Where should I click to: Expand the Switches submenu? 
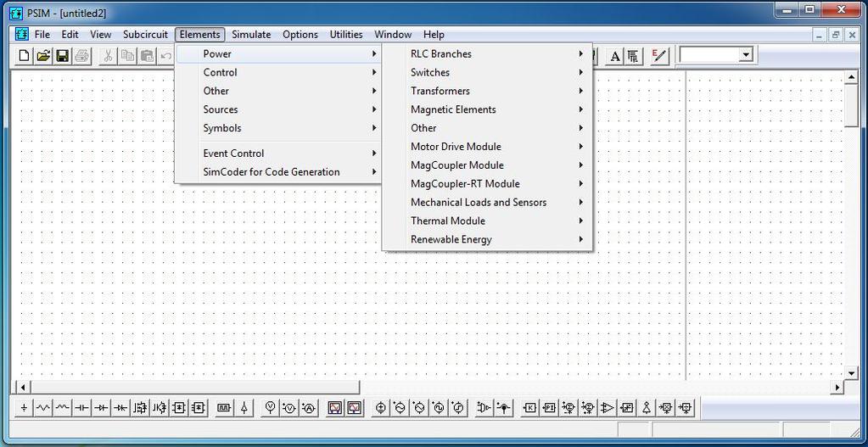(488, 72)
